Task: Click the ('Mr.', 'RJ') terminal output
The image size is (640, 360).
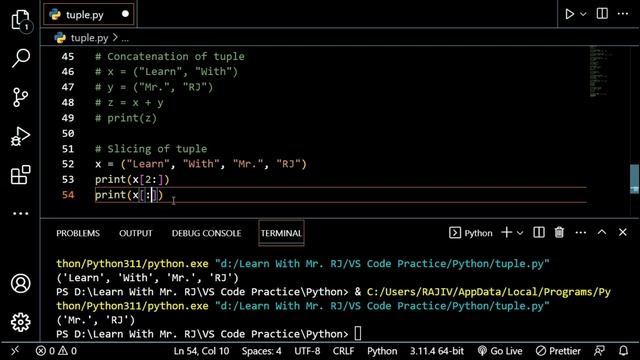Action: click(x=96, y=320)
